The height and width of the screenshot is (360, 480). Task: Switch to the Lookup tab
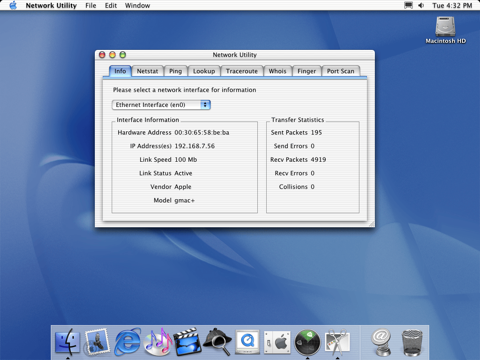coord(204,71)
